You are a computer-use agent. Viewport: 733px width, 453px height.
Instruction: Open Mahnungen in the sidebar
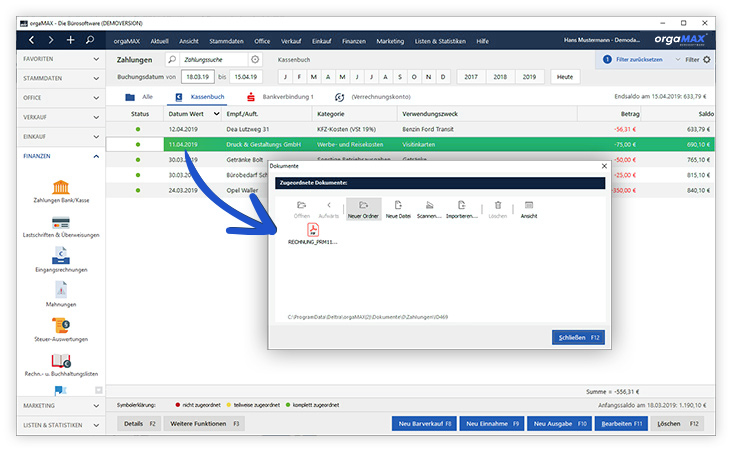(x=61, y=295)
